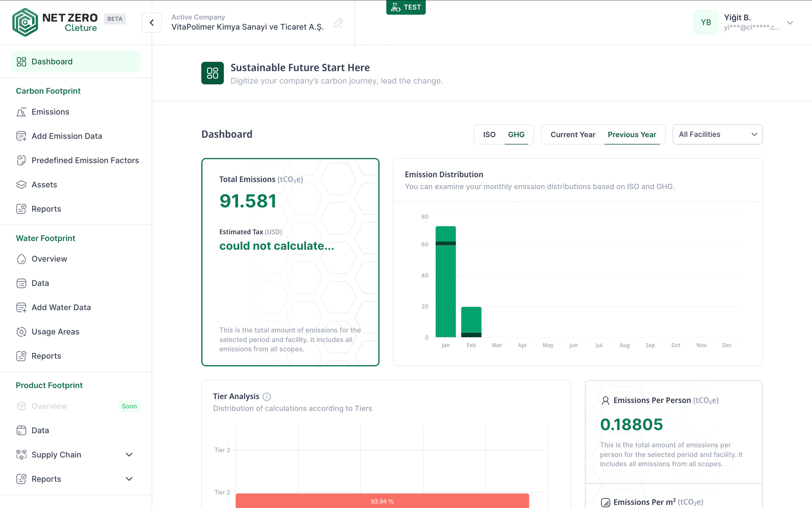Click the January emissions bar

pos(445,282)
